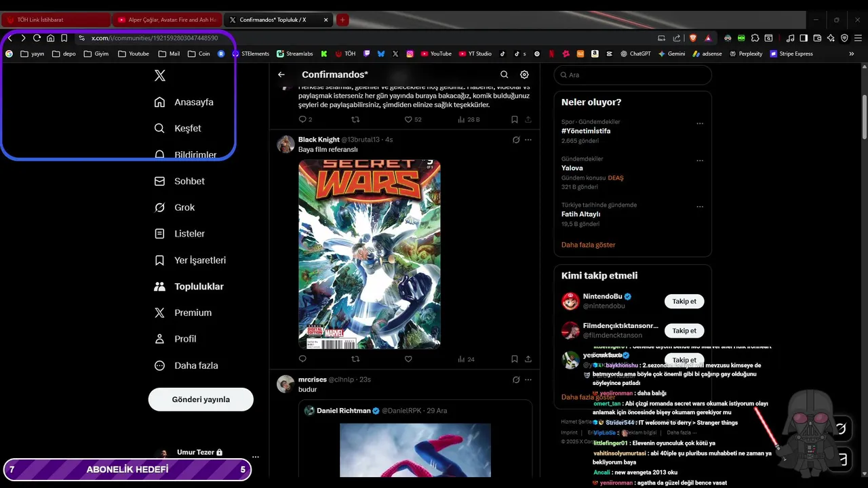Viewport: 868px width, 488px height.
Task: Switch to Alper Çağlar Avatar YouTube tab
Action: [167, 20]
